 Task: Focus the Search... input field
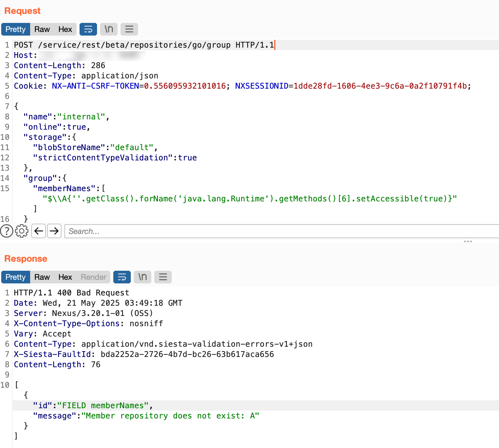click(x=282, y=231)
